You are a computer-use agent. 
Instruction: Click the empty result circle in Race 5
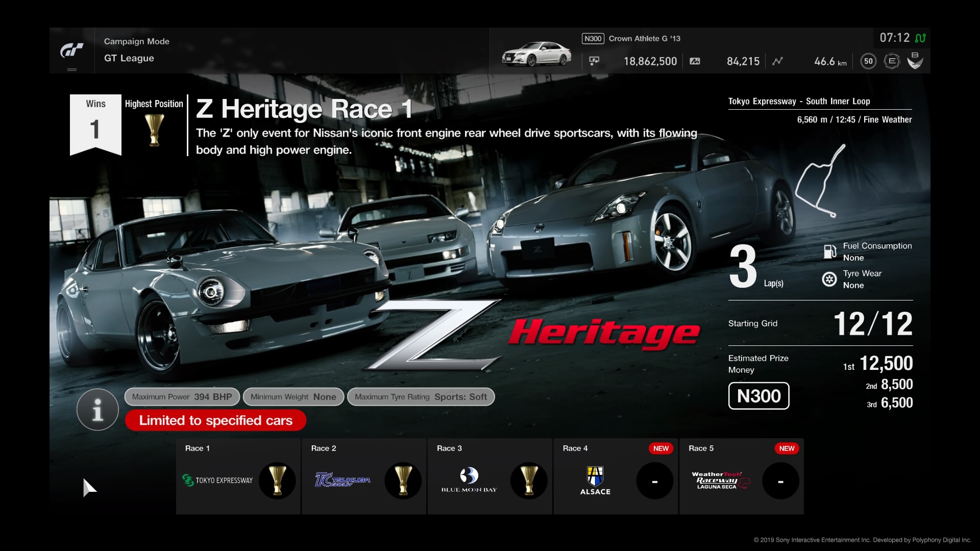pyautogui.click(x=780, y=481)
